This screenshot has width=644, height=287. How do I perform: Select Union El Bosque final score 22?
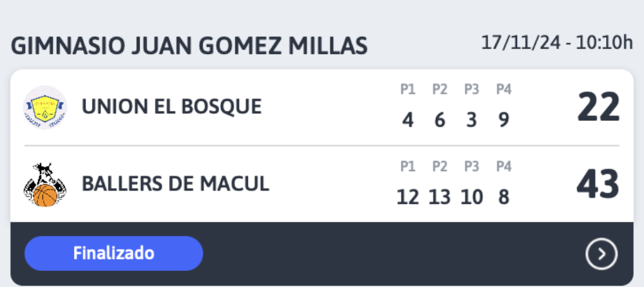598,107
